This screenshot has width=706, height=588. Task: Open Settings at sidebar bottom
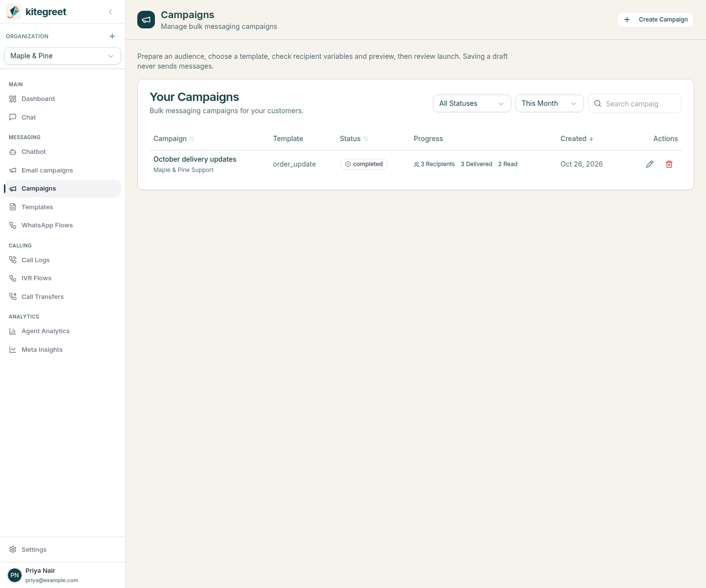62,550
